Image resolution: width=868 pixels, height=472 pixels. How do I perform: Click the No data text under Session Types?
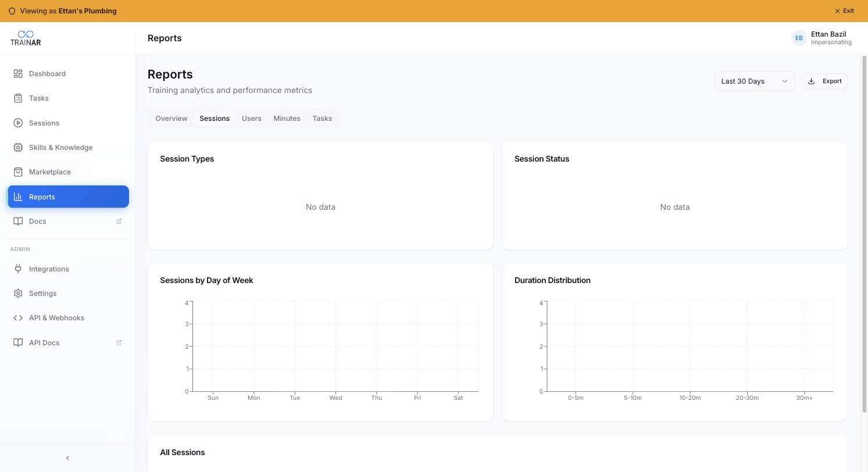(320, 208)
